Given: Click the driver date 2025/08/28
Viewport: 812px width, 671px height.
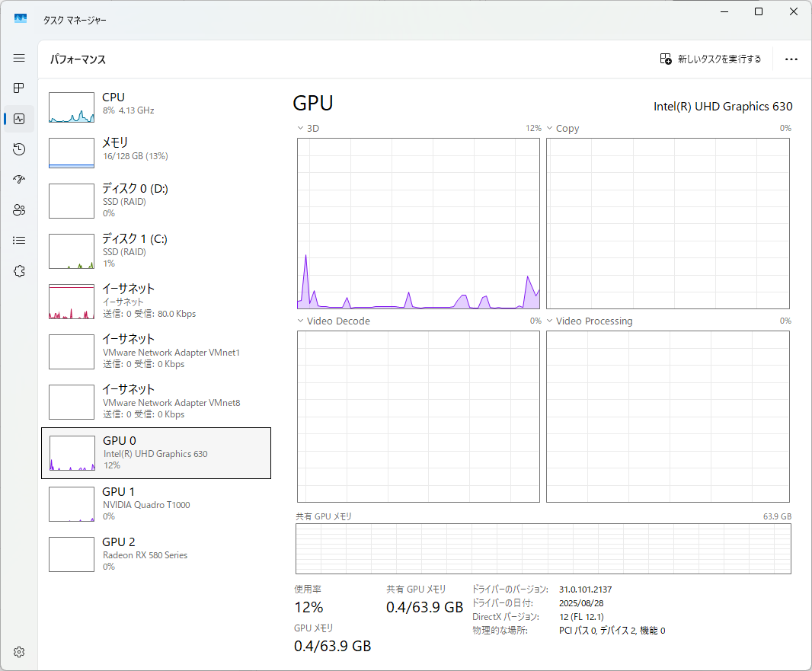Looking at the screenshot, I should [x=581, y=603].
